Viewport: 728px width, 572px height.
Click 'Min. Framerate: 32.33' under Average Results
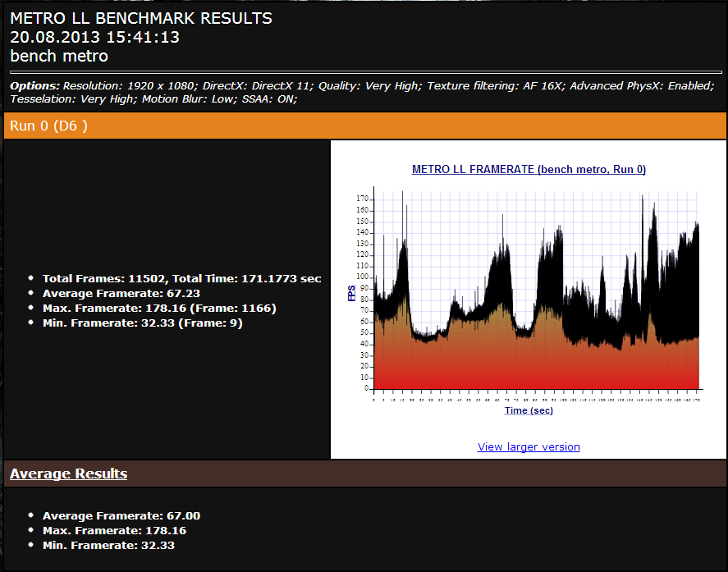point(108,546)
